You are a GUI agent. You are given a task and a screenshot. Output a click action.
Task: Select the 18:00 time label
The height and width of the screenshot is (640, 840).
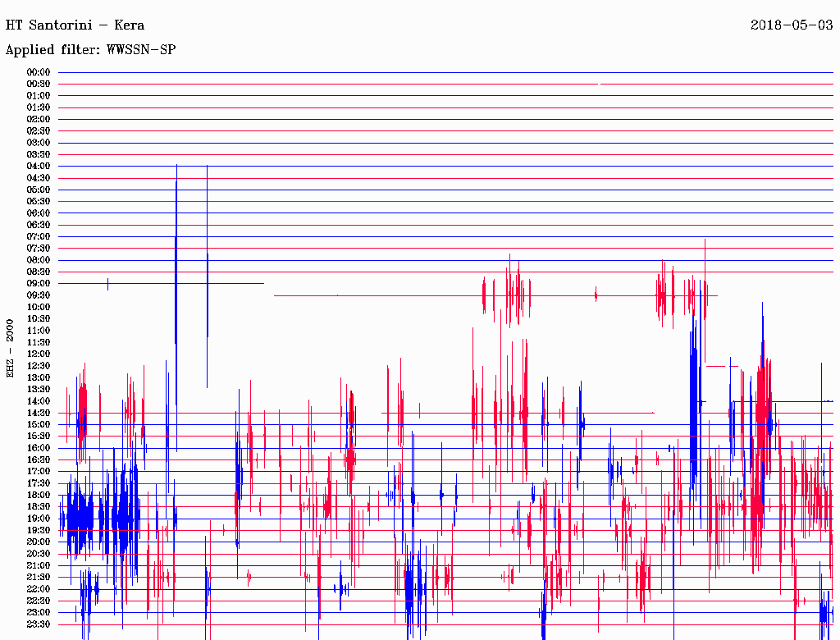tap(39, 496)
